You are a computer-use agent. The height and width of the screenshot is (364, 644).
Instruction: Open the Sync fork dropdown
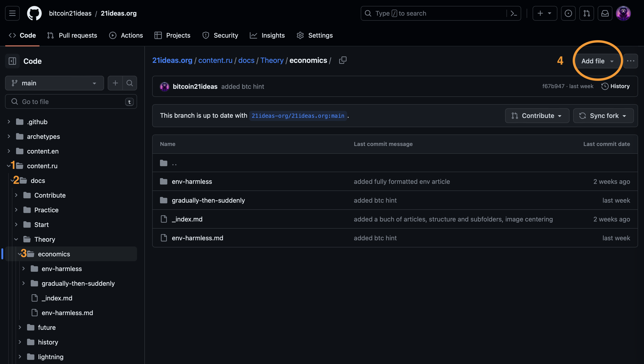pyautogui.click(x=603, y=116)
